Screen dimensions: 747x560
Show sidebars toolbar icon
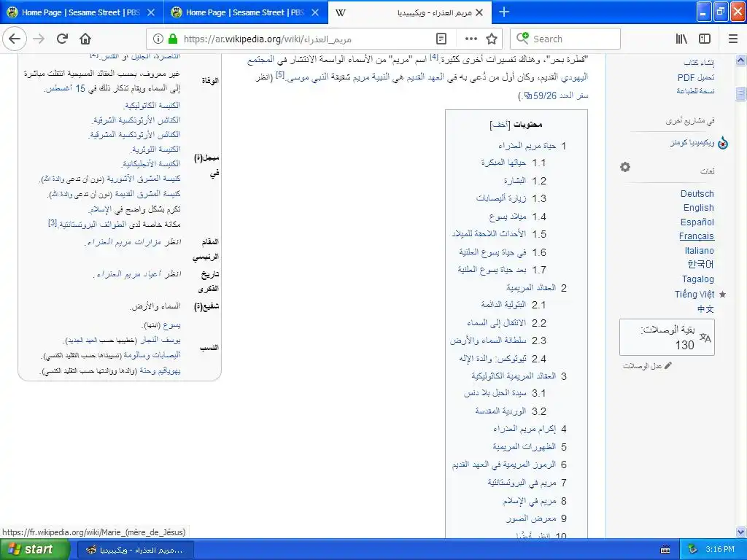705,39
